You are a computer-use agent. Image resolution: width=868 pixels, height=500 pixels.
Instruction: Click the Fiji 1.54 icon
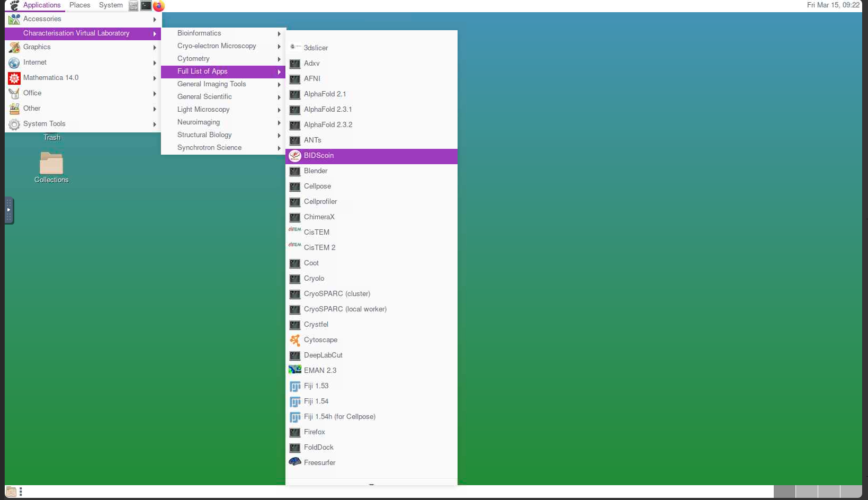coord(295,401)
